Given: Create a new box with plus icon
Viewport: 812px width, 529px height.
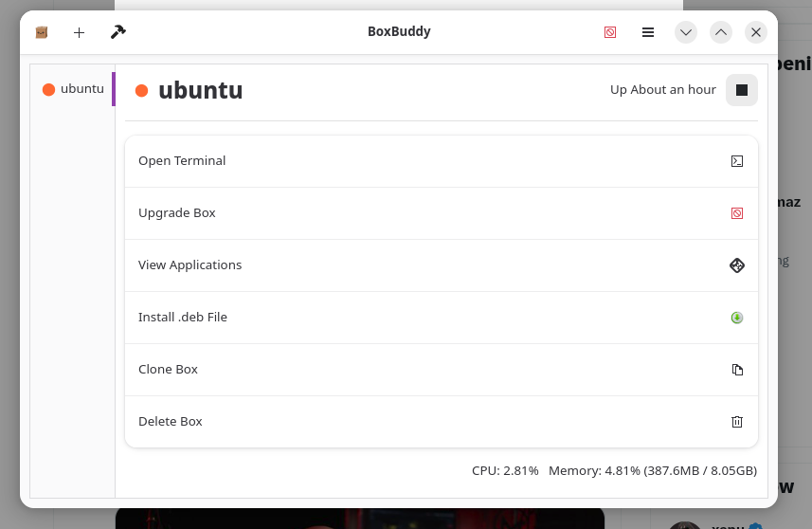Looking at the screenshot, I should coord(79,32).
